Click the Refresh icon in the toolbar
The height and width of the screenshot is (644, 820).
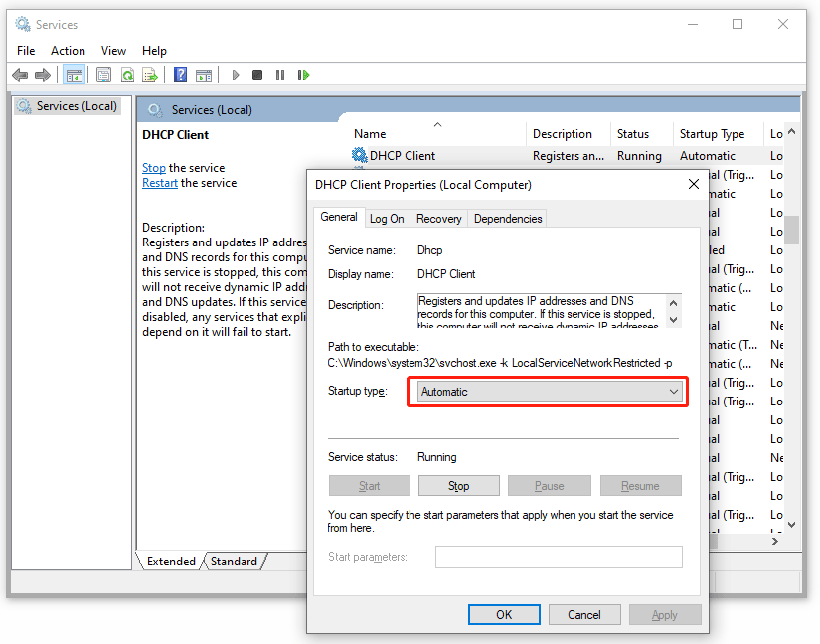pyautogui.click(x=127, y=75)
